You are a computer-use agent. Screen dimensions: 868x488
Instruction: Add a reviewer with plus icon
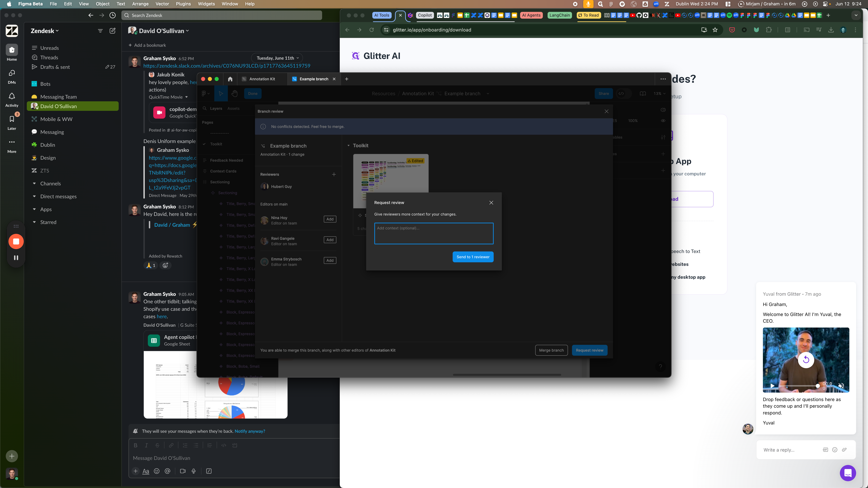pos(334,175)
